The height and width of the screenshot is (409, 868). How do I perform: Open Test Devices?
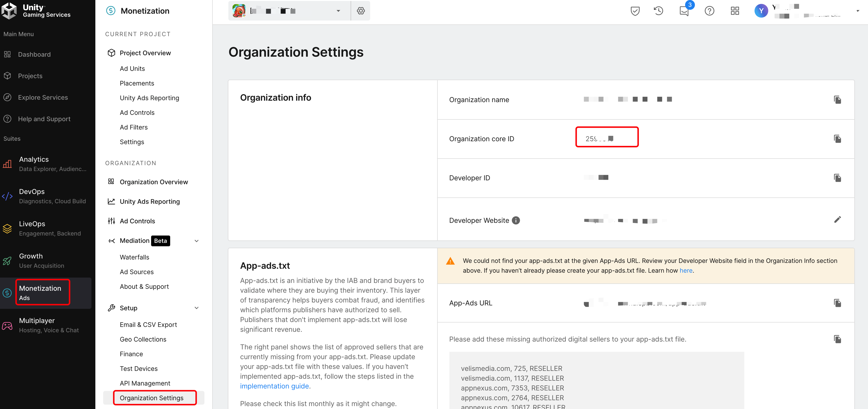(139, 369)
